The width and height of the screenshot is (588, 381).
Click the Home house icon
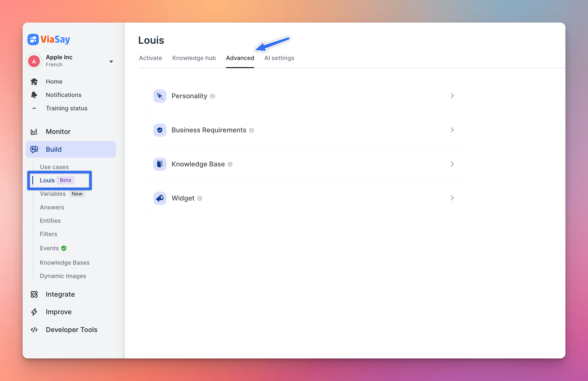tap(34, 81)
